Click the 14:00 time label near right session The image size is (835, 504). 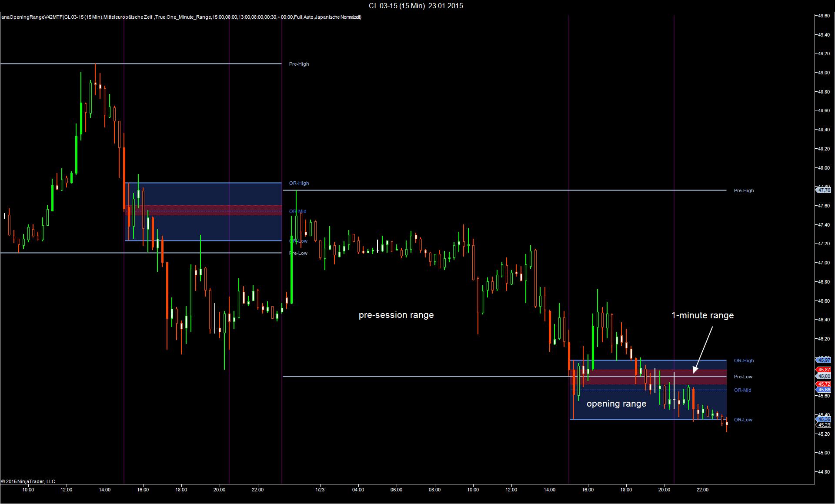pyautogui.click(x=549, y=490)
